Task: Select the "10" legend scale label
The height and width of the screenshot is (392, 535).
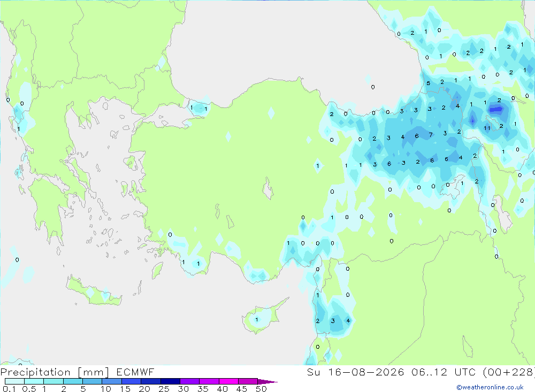Action: (106, 389)
